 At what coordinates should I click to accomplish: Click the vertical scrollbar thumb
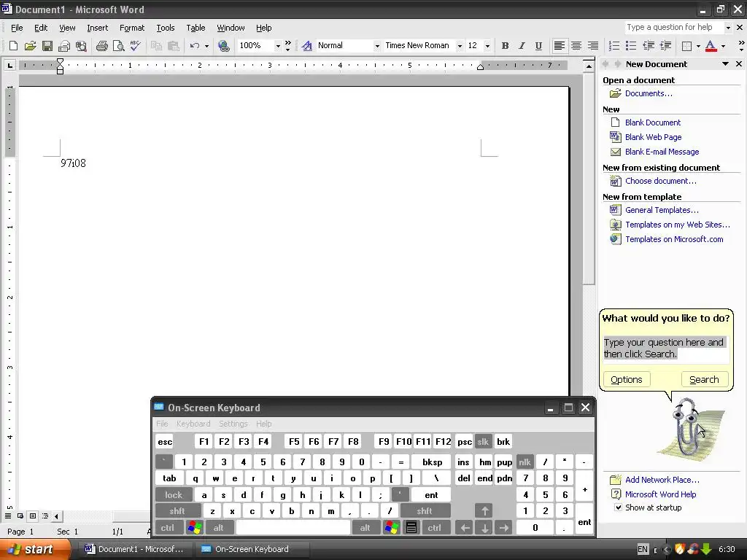pos(589,179)
